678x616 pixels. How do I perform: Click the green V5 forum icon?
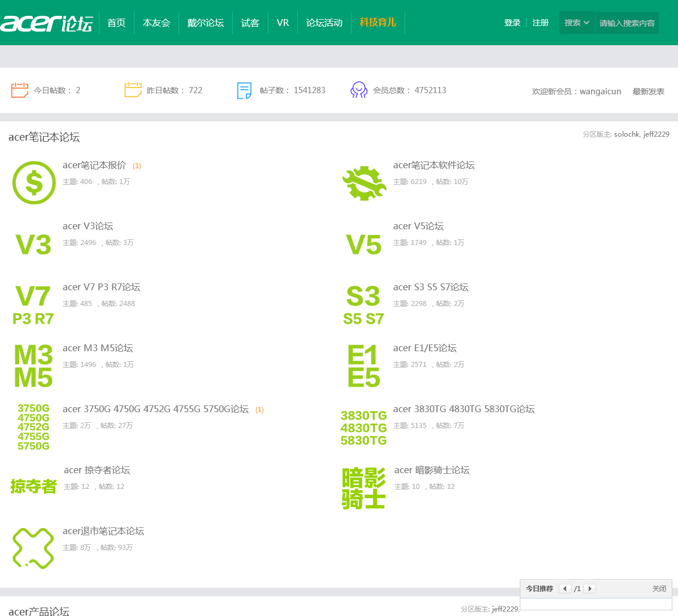tap(364, 245)
